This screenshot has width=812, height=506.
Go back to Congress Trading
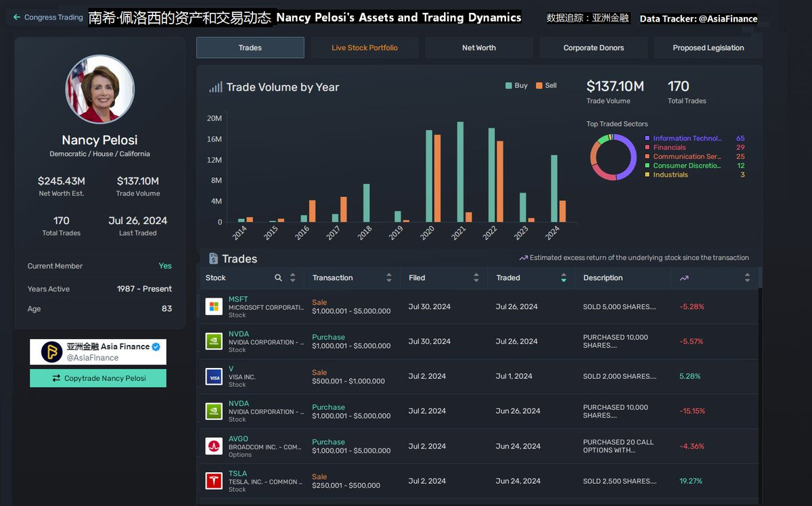pos(47,17)
